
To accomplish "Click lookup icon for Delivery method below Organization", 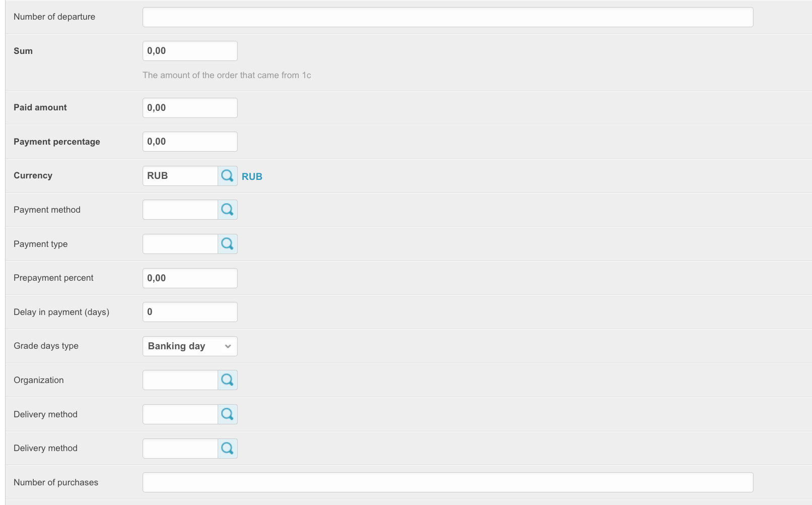I will [x=227, y=414].
